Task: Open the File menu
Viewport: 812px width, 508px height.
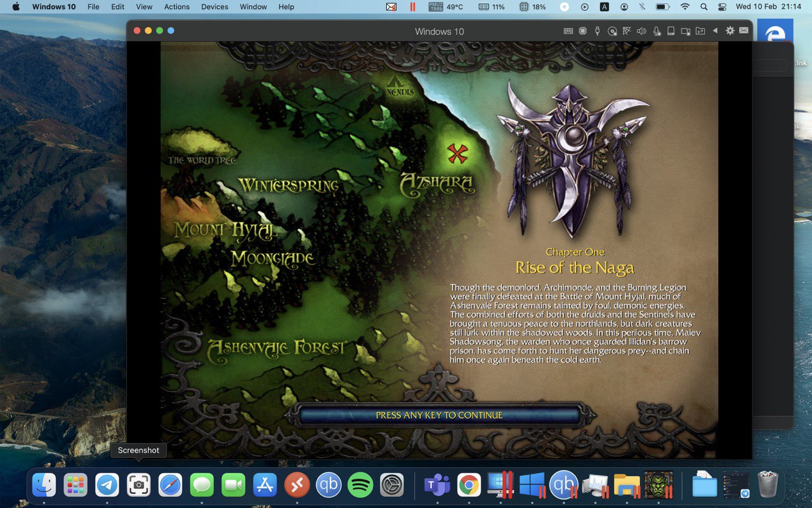Action: tap(93, 7)
